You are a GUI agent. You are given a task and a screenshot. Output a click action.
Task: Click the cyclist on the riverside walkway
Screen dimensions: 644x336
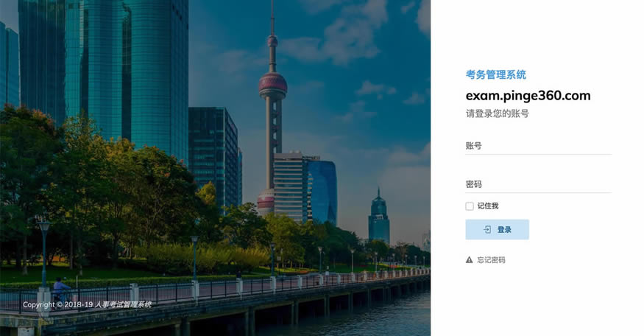point(61,289)
